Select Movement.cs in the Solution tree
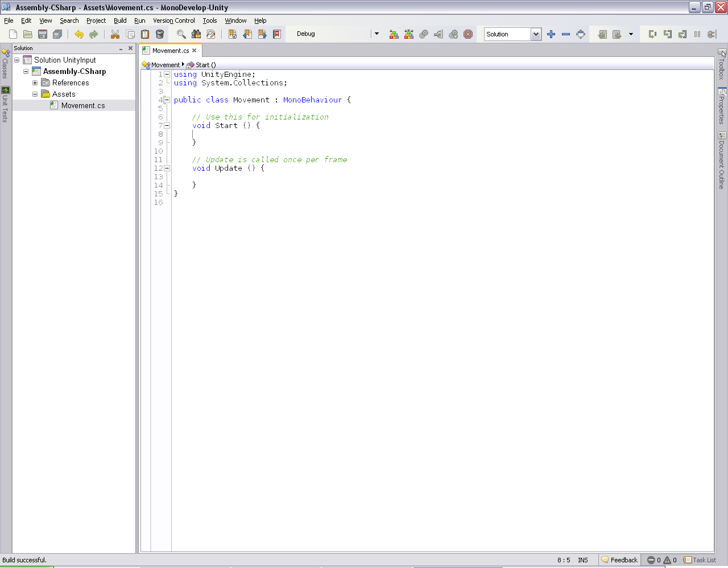The height and width of the screenshot is (568, 728). coord(83,105)
